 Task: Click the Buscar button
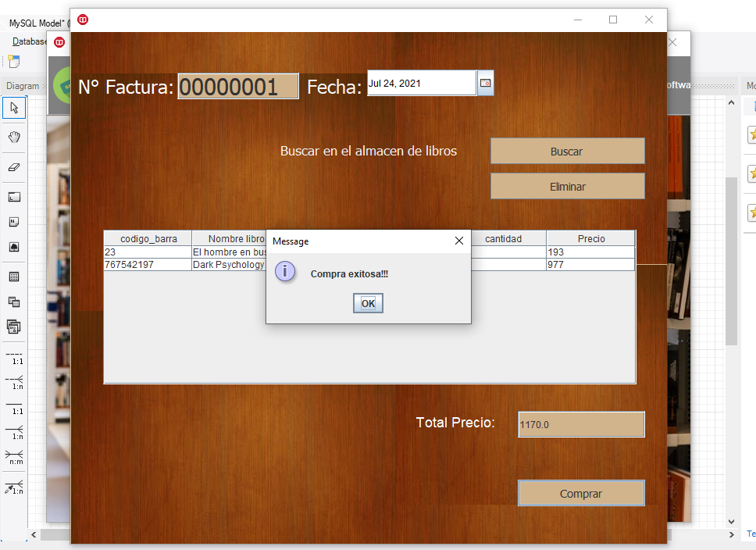click(x=568, y=151)
